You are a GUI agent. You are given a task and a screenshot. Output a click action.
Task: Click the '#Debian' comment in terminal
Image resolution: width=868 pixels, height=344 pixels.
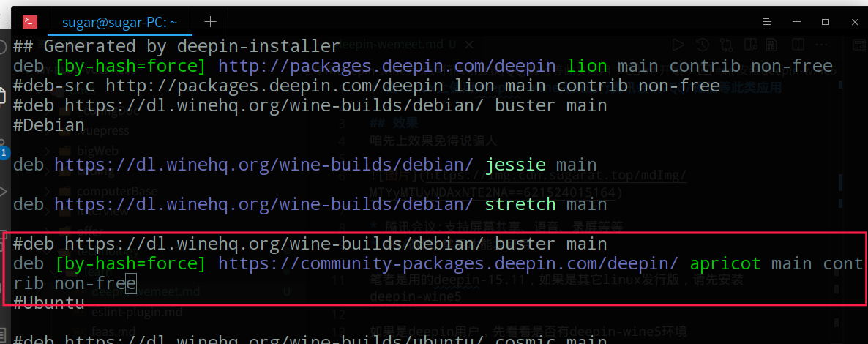(49, 124)
